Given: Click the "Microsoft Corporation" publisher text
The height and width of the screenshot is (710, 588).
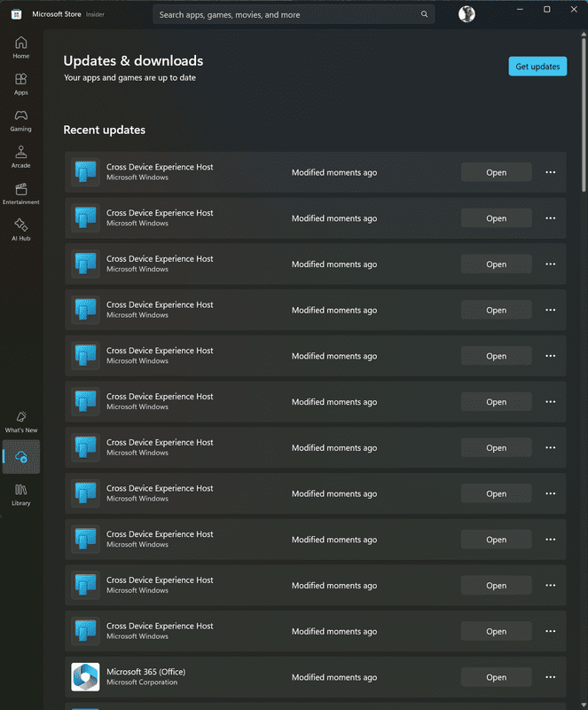Looking at the screenshot, I should [142, 682].
